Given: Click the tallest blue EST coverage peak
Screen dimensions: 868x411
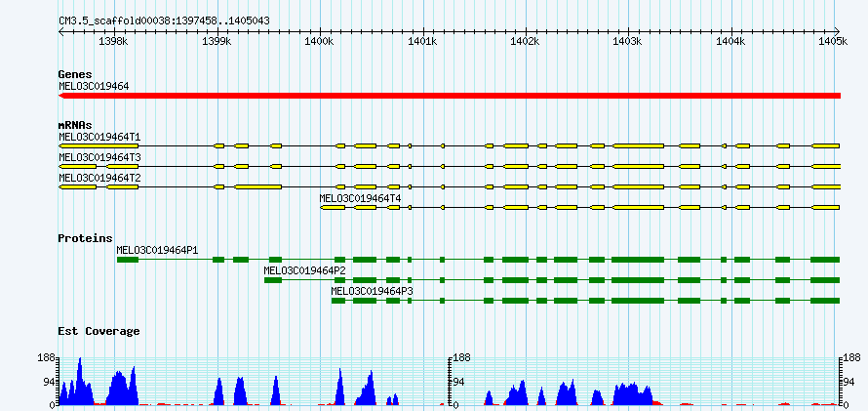Looking at the screenshot, I should [x=80, y=381].
